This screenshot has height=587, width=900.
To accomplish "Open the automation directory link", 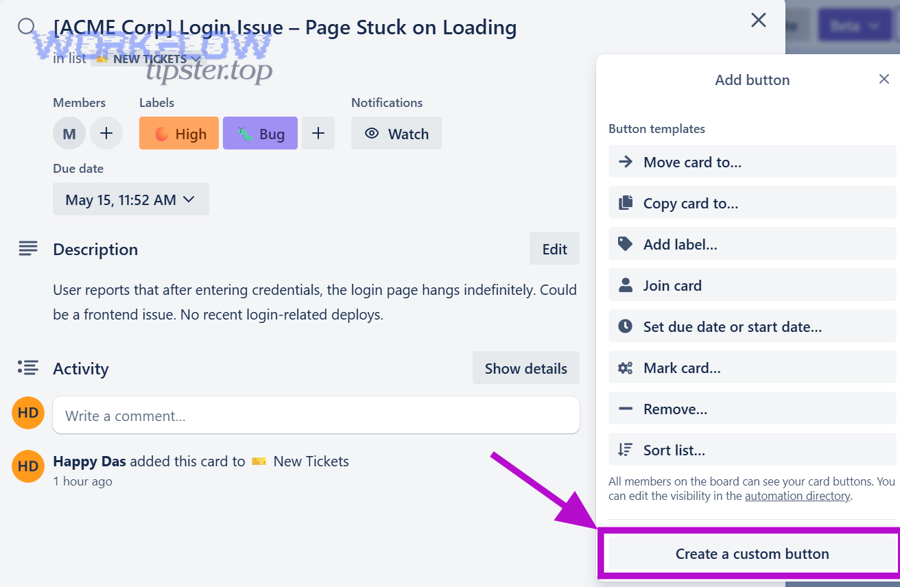I will coord(797,496).
